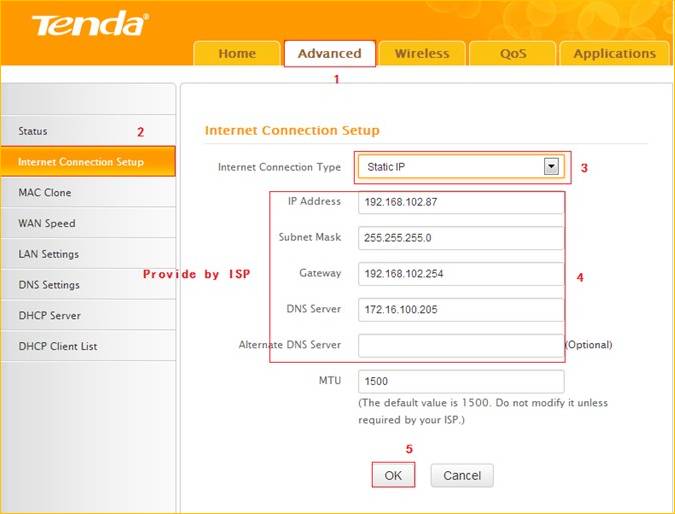
Task: Go to the Applications tab
Action: click(x=614, y=54)
